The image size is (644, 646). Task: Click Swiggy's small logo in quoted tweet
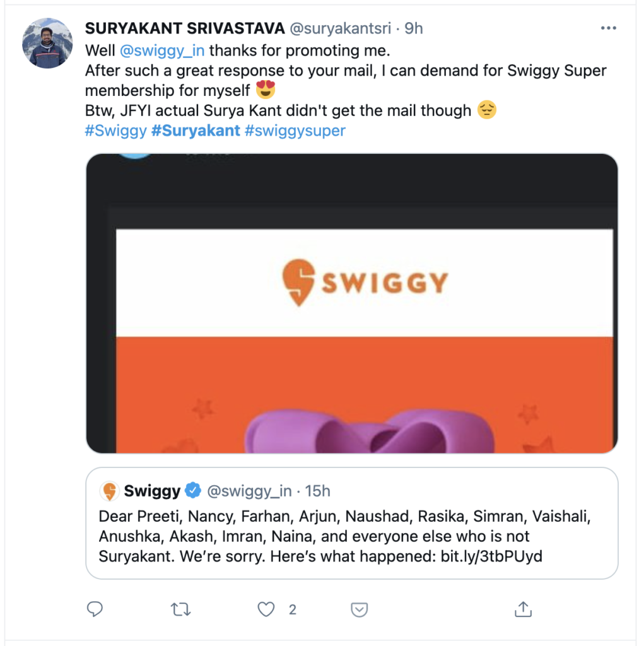click(x=110, y=491)
